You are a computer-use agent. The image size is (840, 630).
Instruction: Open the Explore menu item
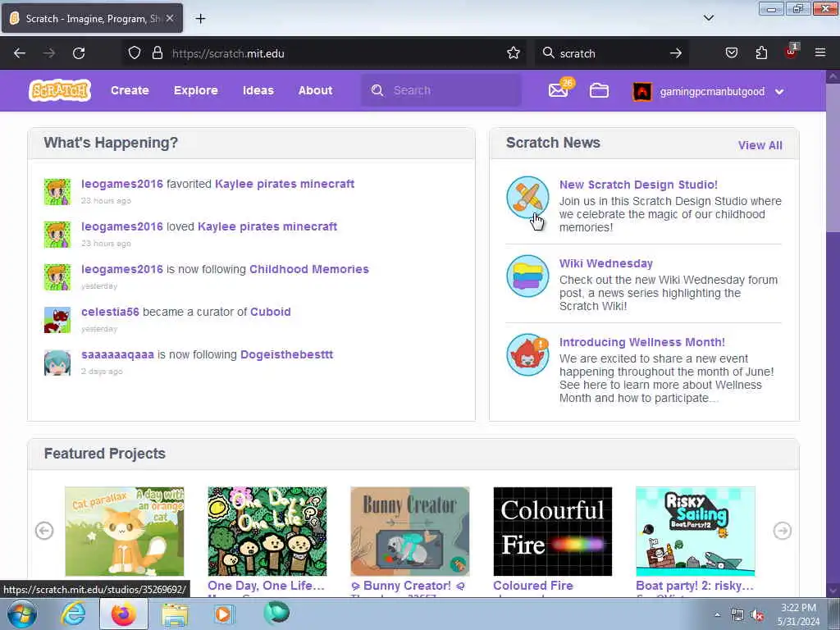(x=195, y=90)
